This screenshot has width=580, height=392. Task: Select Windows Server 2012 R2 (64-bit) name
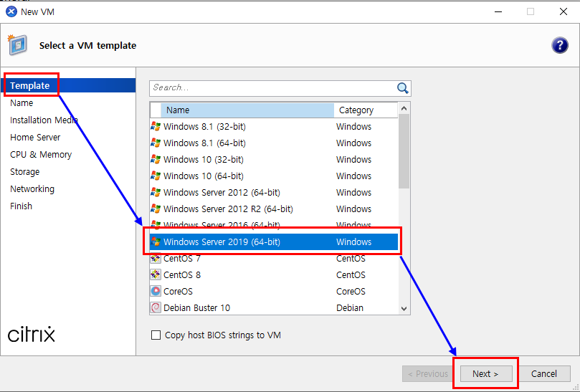[228, 209]
